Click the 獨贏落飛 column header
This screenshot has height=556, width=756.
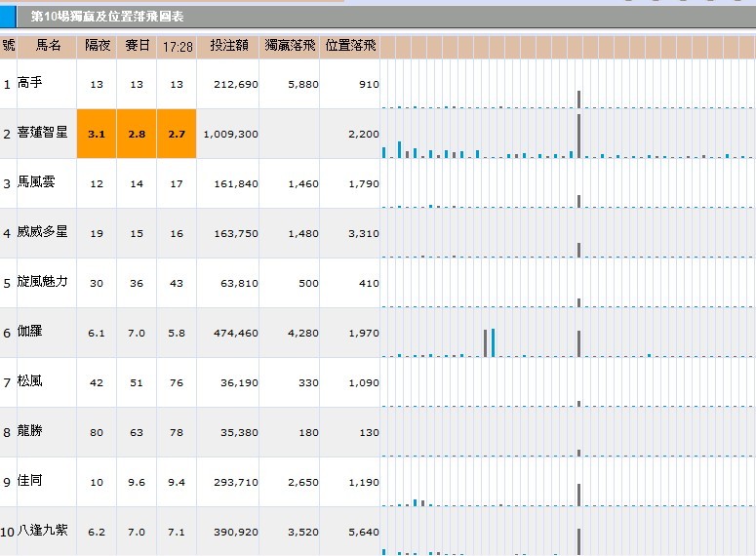[290, 46]
